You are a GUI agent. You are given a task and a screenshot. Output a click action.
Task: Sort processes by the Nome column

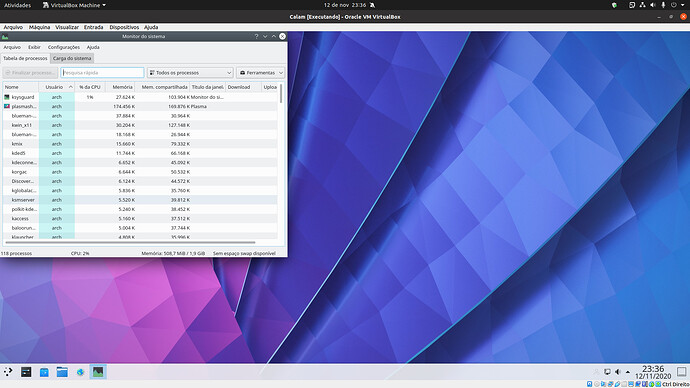pyautogui.click(x=21, y=87)
